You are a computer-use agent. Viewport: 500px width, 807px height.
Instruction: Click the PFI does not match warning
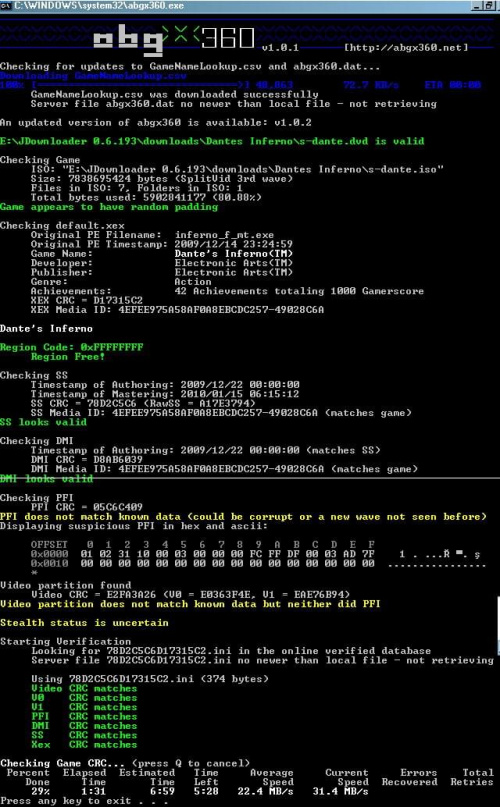(x=243, y=516)
